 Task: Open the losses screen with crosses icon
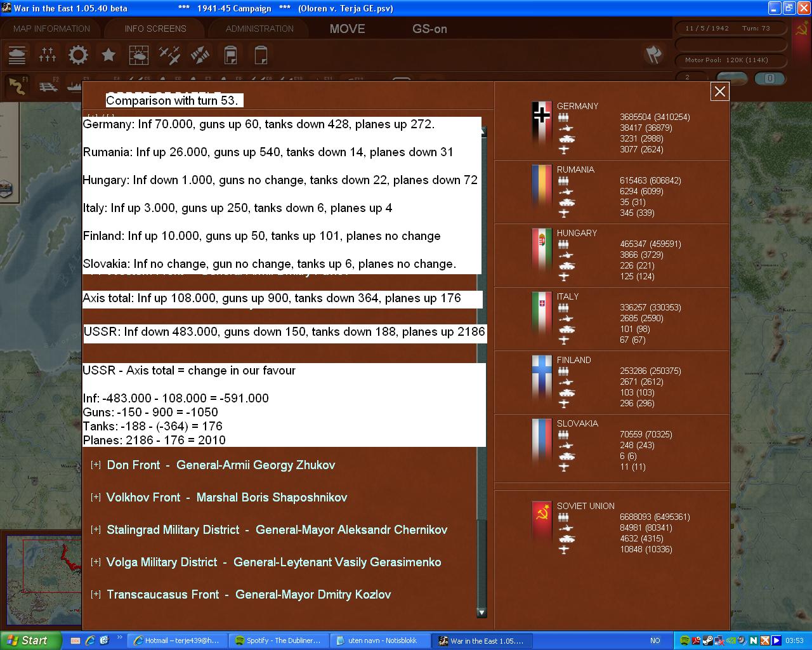(x=48, y=55)
